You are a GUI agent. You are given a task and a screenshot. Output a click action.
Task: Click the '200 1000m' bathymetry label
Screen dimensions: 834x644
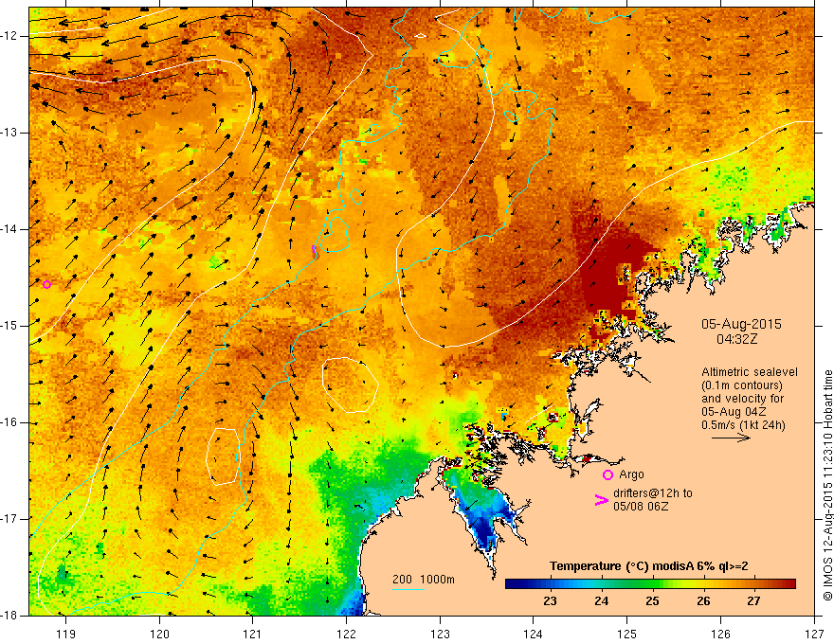coord(424,580)
